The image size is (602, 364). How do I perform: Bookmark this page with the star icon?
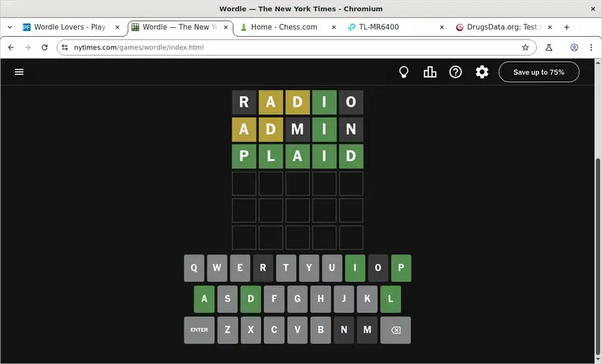[525, 47]
